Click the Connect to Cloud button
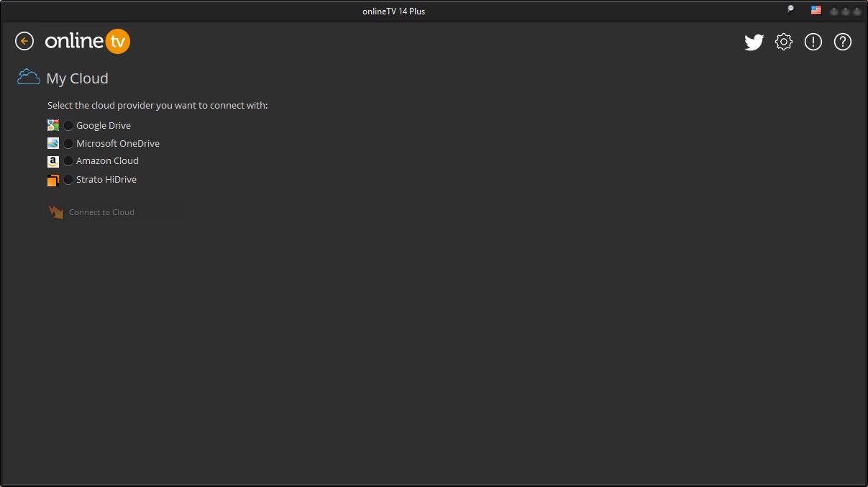 pyautogui.click(x=115, y=212)
